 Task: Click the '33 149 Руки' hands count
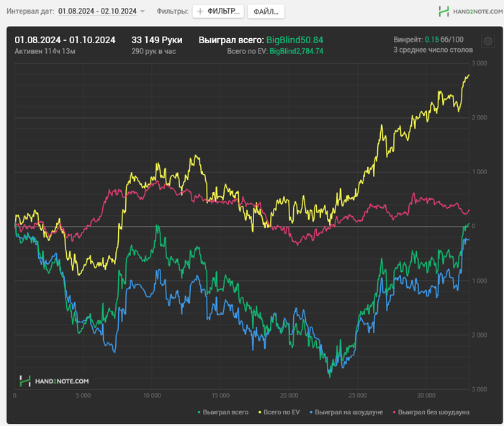click(x=157, y=40)
